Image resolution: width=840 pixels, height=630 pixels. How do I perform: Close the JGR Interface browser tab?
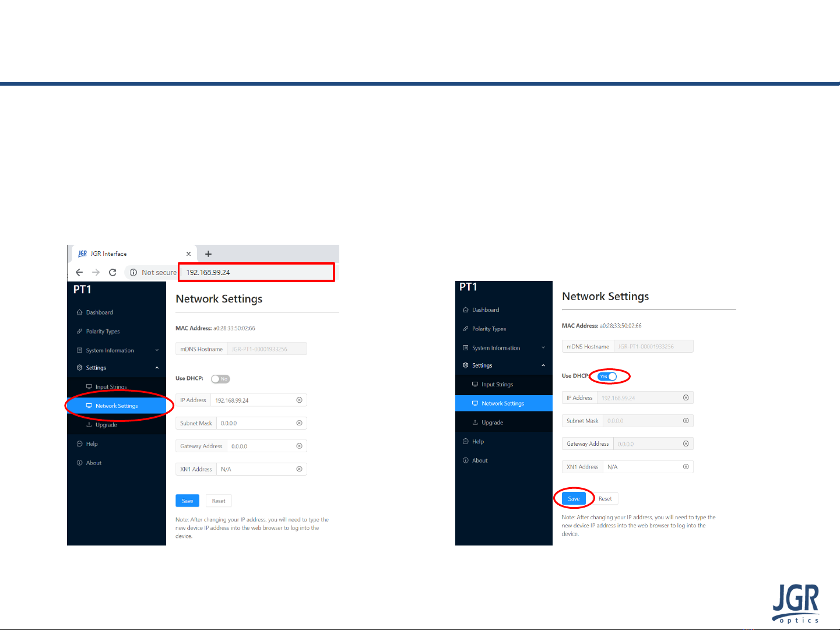188,254
